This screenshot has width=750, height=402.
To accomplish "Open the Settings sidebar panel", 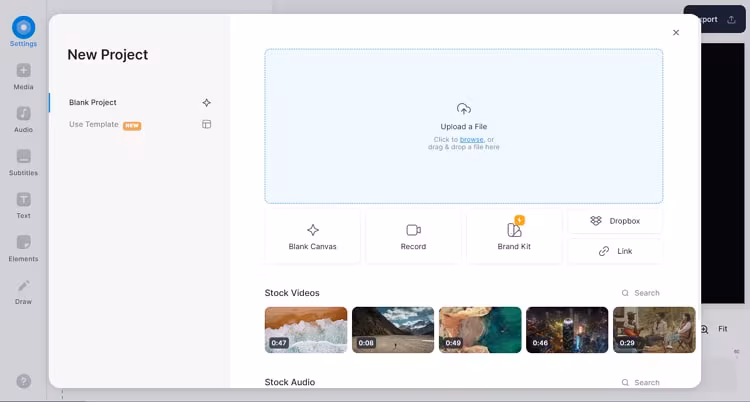I will pos(23,32).
